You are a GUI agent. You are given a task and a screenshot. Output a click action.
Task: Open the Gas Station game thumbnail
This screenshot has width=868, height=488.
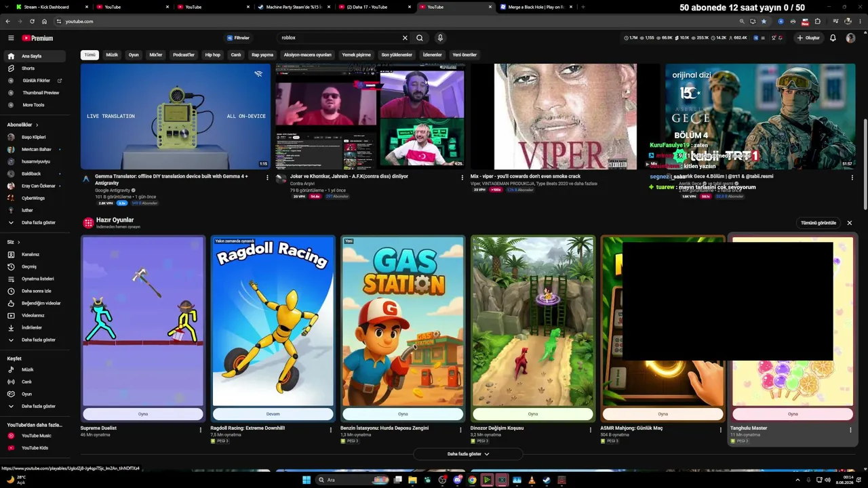coord(403,321)
